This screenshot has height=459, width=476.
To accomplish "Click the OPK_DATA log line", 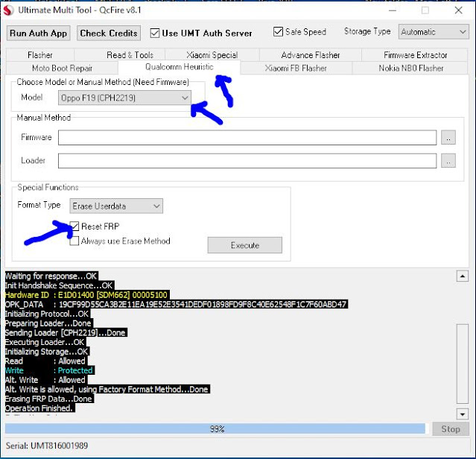I will click(x=176, y=305).
